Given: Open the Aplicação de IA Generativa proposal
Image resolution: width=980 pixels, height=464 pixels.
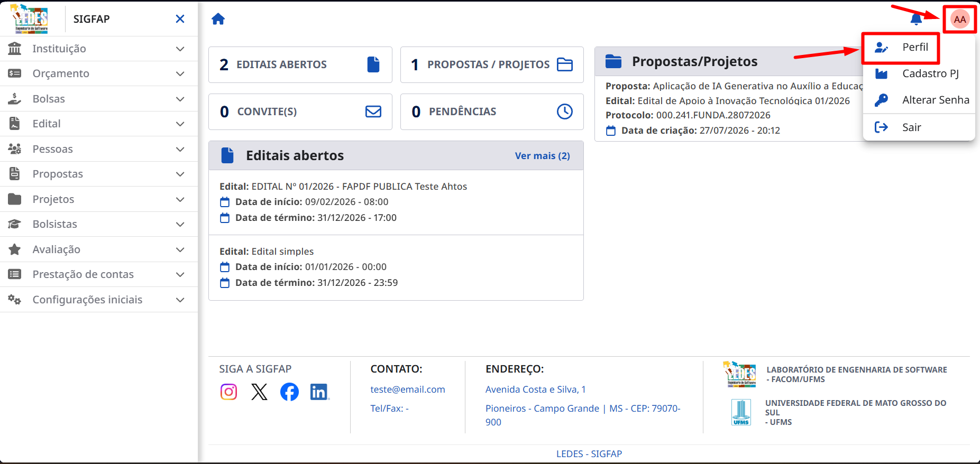Looking at the screenshot, I should click(x=734, y=86).
